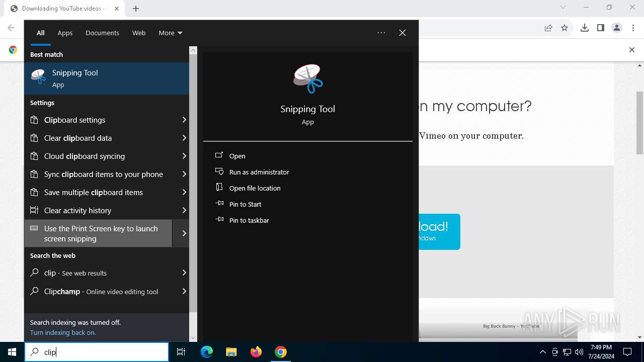Open Chrome tab search dropdown arrow
644x362 pixels.
click(563, 8)
